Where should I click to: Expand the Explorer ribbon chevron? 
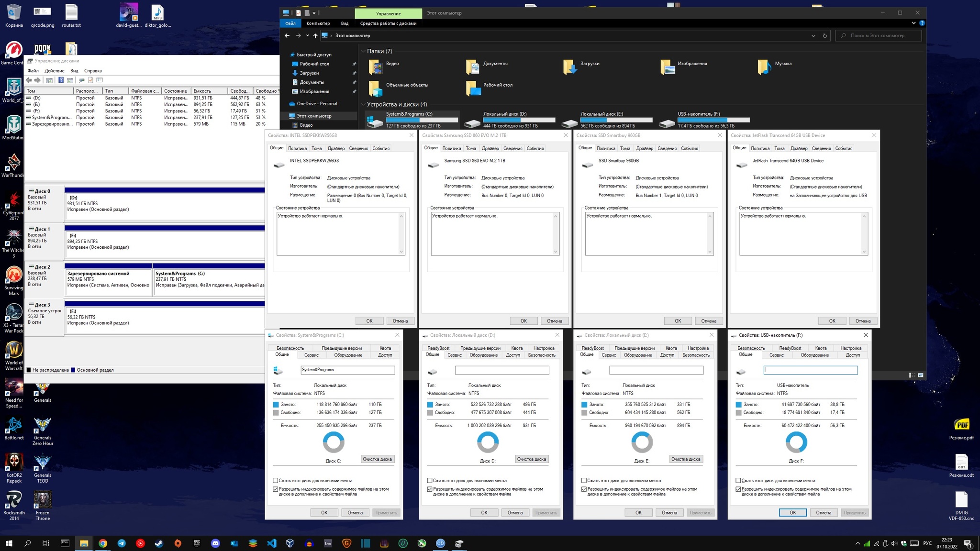913,23
